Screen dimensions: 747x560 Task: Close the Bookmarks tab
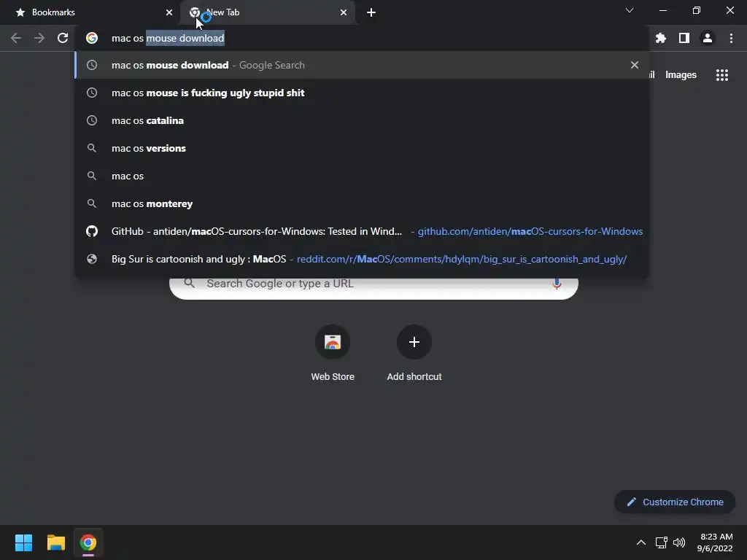tap(169, 12)
